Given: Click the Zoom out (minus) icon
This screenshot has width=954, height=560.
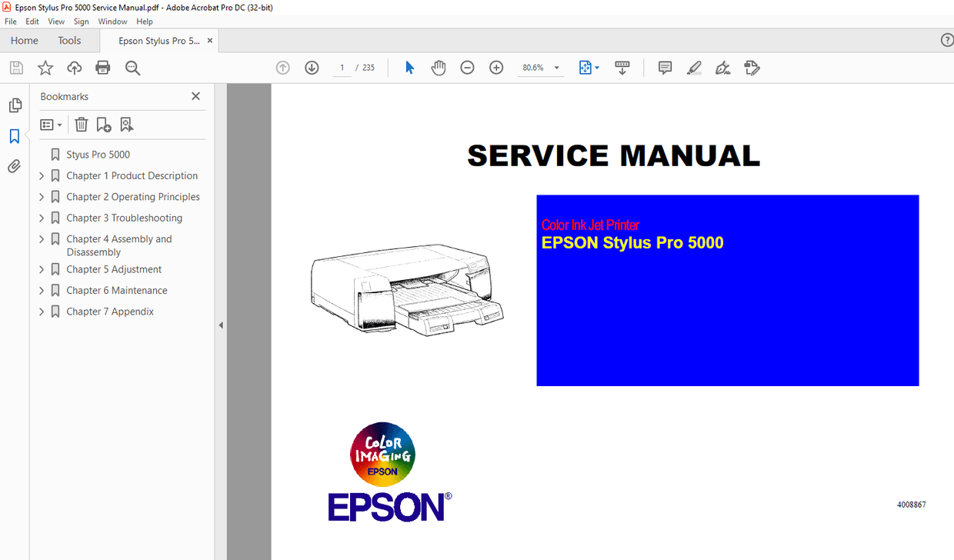Looking at the screenshot, I should point(467,68).
